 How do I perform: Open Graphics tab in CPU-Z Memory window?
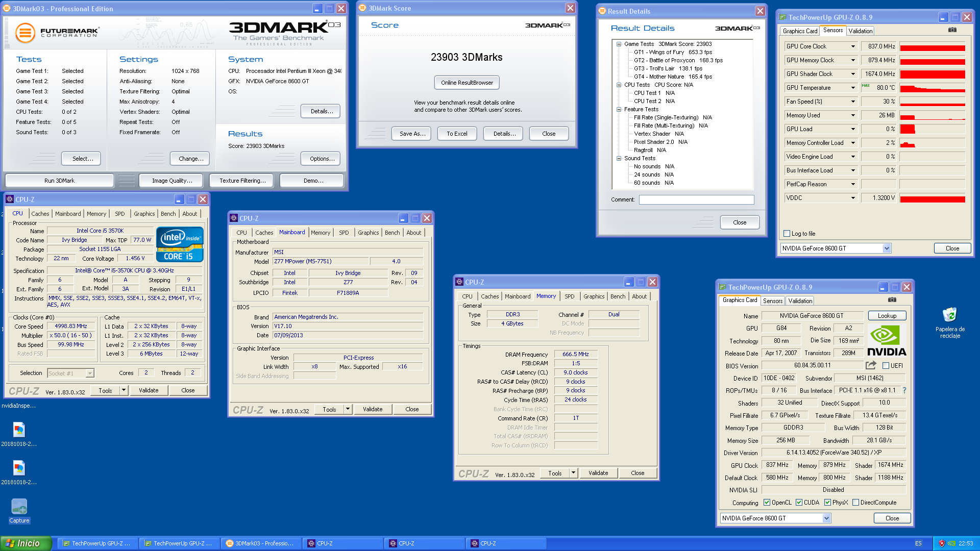click(x=594, y=296)
